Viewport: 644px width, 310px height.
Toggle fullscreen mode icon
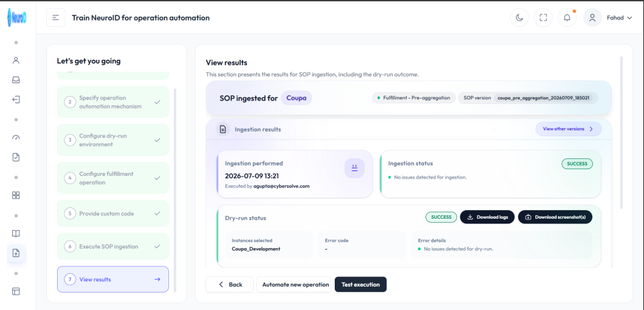pos(543,17)
